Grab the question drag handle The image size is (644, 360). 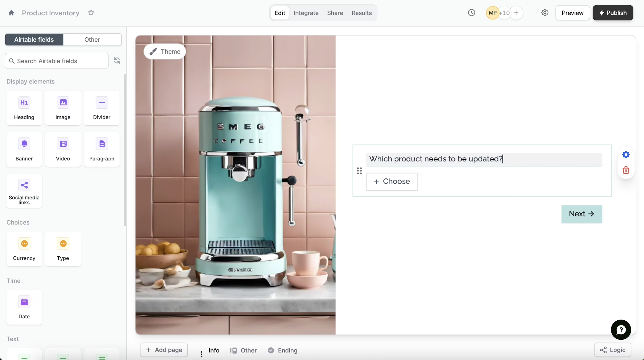tap(359, 171)
